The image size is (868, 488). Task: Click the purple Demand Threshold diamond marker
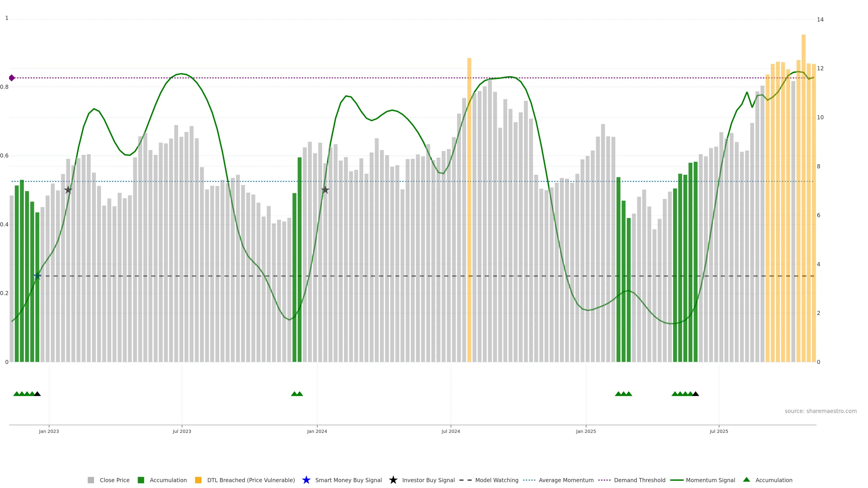[12, 78]
